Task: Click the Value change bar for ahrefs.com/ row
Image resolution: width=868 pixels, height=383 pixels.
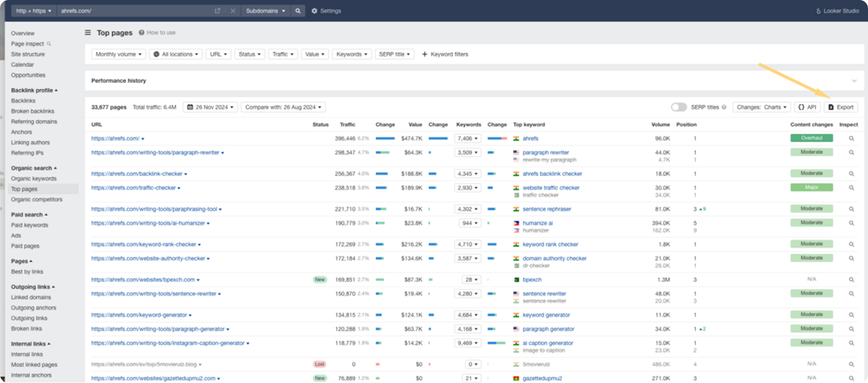Action: click(x=438, y=138)
